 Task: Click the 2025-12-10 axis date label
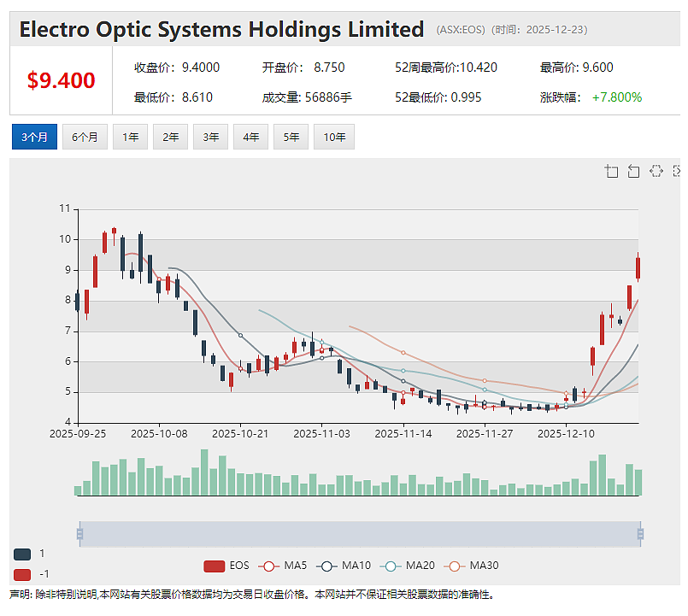[566, 433]
